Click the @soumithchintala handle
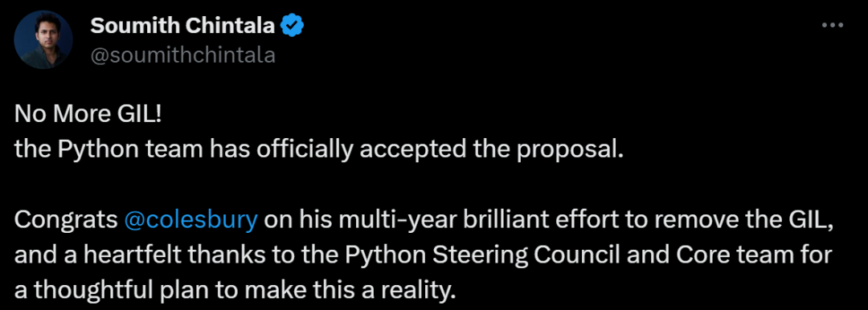This screenshot has width=868, height=310. pyautogui.click(x=182, y=55)
